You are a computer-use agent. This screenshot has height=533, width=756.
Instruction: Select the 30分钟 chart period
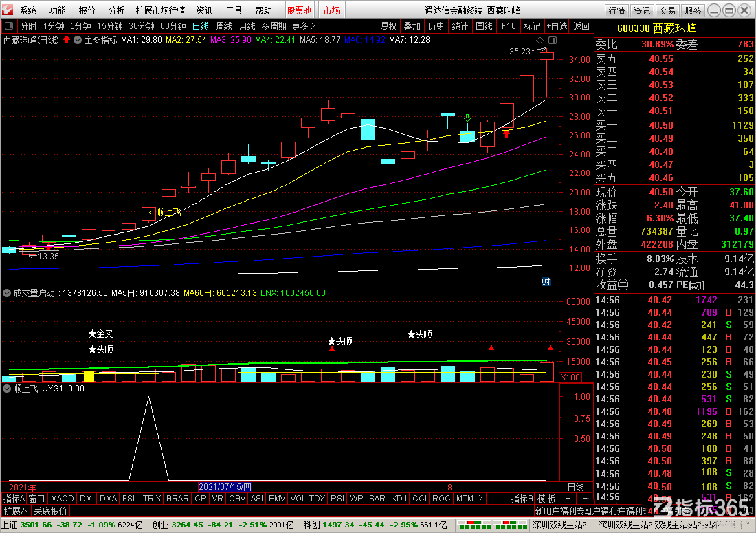click(x=142, y=26)
